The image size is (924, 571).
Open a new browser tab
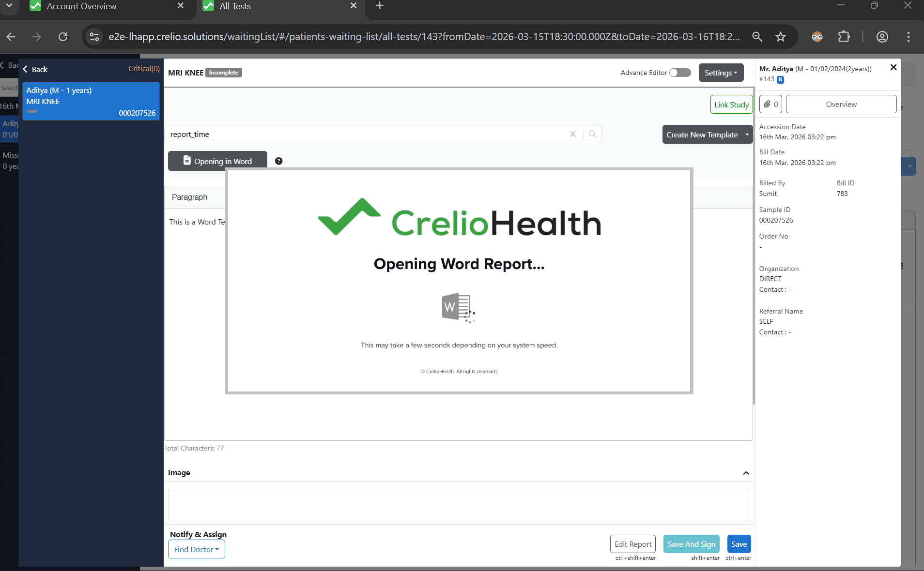pyautogui.click(x=380, y=6)
